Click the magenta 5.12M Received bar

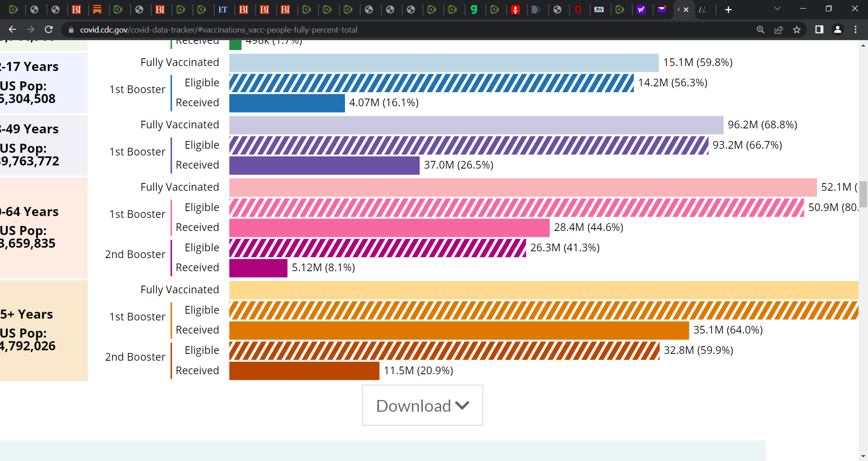click(258, 268)
